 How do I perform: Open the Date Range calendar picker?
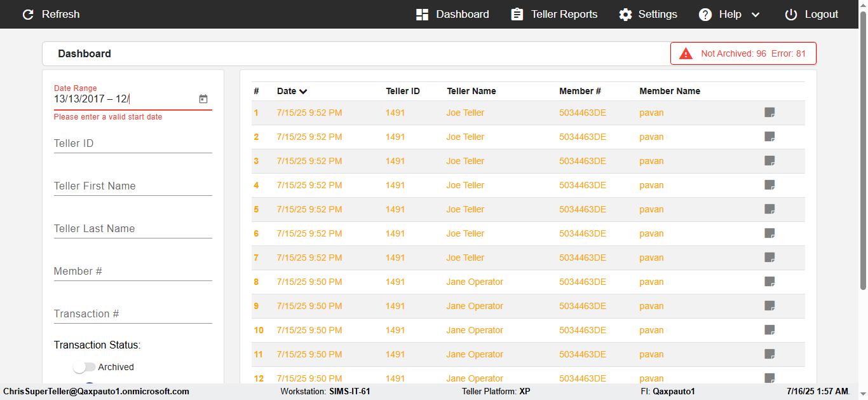(x=203, y=99)
